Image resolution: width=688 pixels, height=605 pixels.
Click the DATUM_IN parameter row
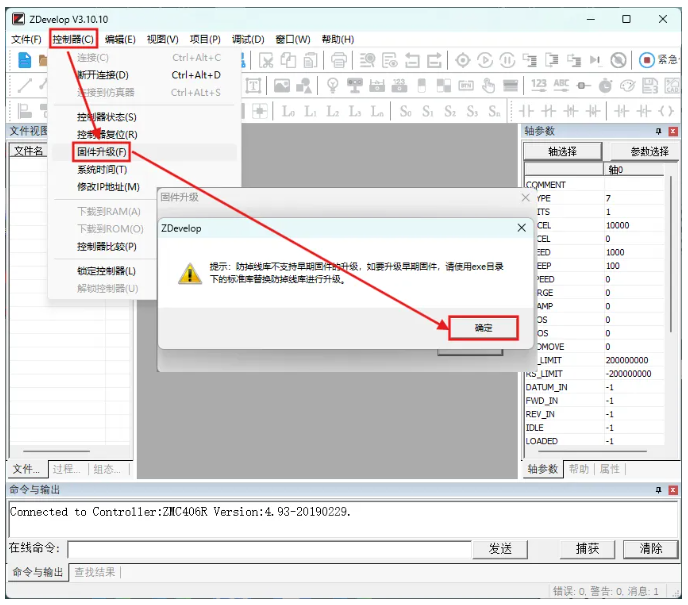coord(595,387)
